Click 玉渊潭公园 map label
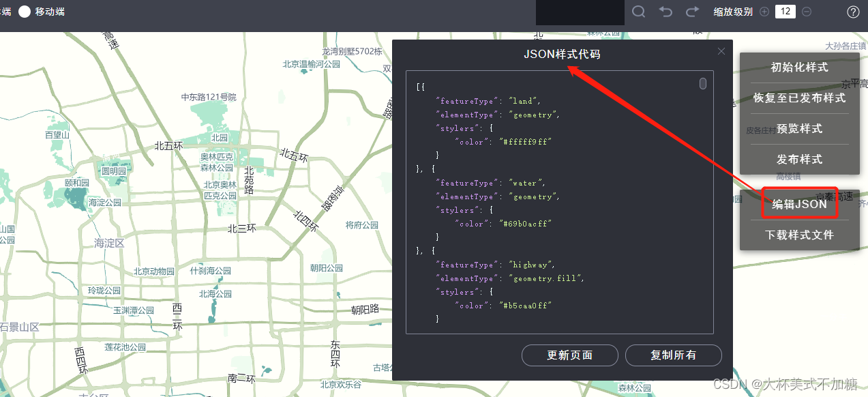 (134, 310)
